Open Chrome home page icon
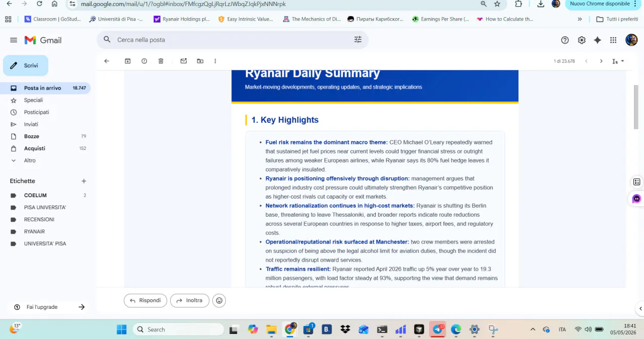Viewport: 644px width, 339px height. pyautogui.click(x=54, y=4)
